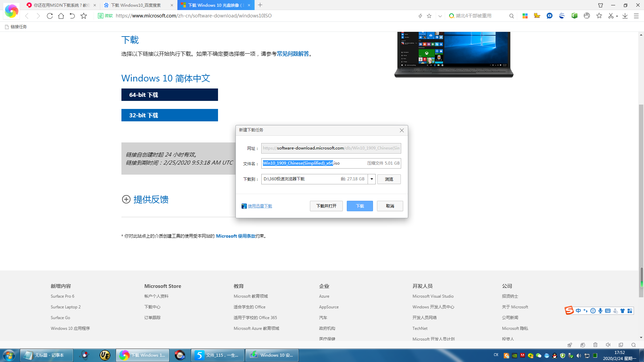Click the undo/restore closed tab icon
The height and width of the screenshot is (362, 644).
[x=72, y=16]
